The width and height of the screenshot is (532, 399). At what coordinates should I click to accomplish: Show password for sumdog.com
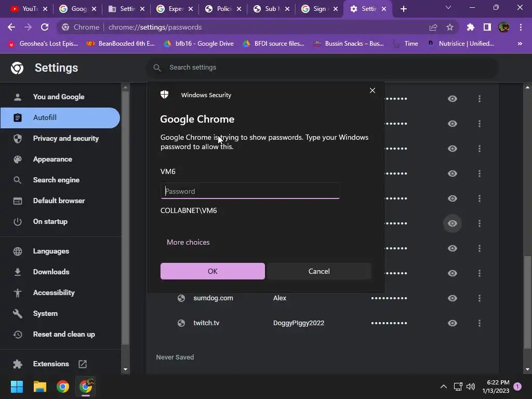pos(453,298)
